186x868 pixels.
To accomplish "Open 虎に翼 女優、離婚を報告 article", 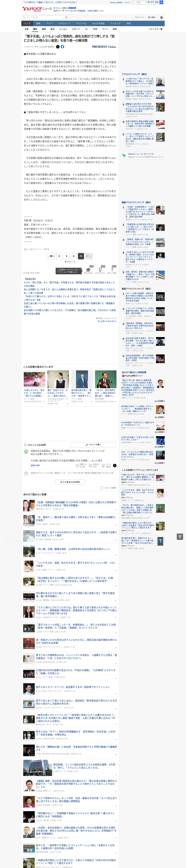I will [x=73, y=549].
